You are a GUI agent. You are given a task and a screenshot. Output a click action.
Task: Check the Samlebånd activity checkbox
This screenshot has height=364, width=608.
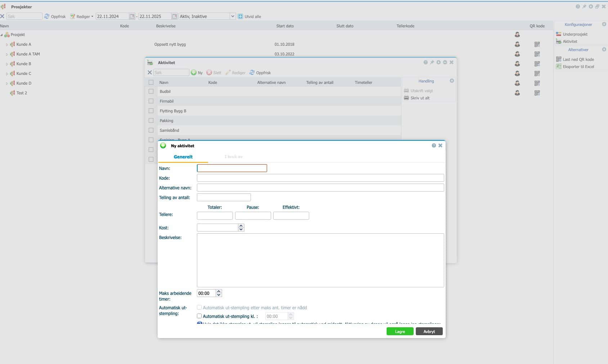click(151, 130)
